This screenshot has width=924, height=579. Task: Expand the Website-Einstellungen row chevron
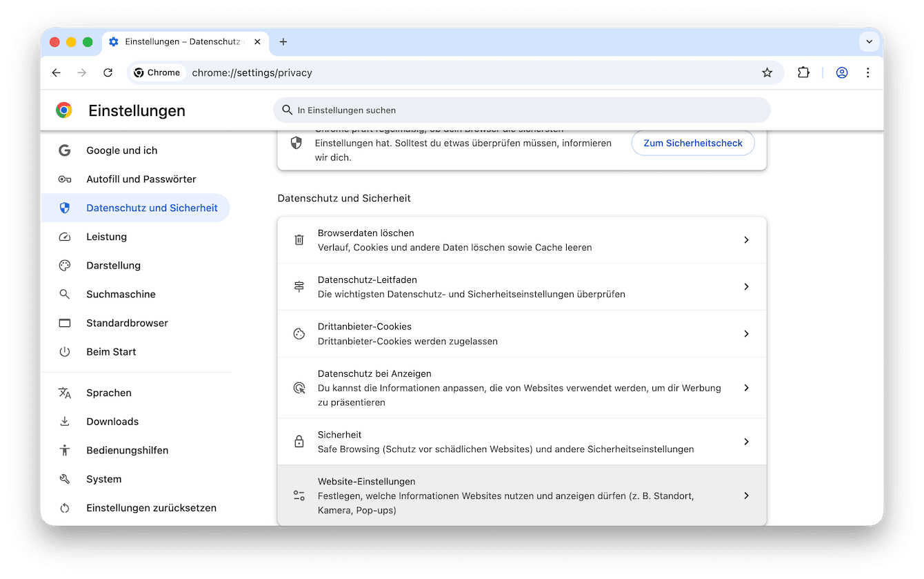coord(746,495)
